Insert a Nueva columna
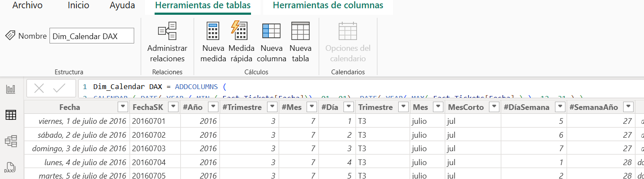Image resolution: width=644 pixels, height=179 pixels. coord(271,43)
